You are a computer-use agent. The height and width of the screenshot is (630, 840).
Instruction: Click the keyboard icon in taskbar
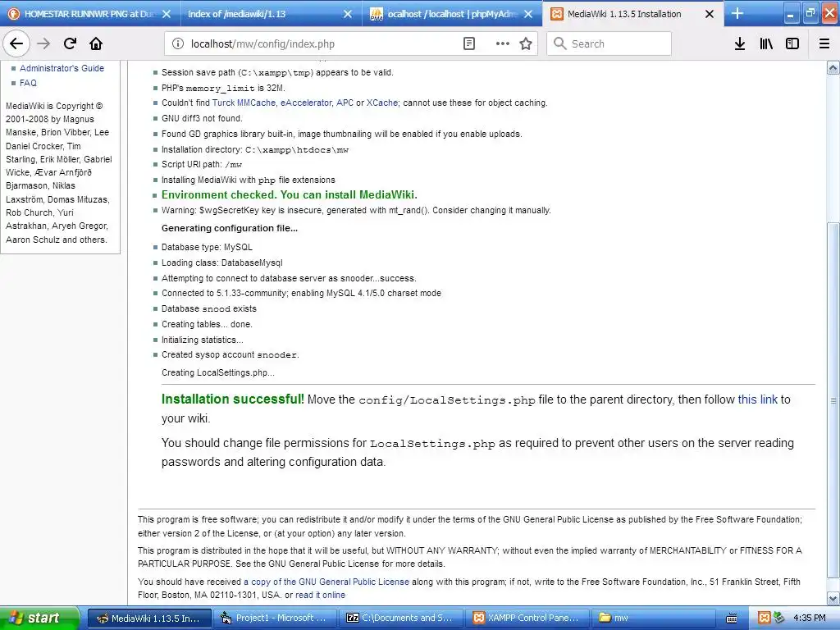(x=731, y=619)
